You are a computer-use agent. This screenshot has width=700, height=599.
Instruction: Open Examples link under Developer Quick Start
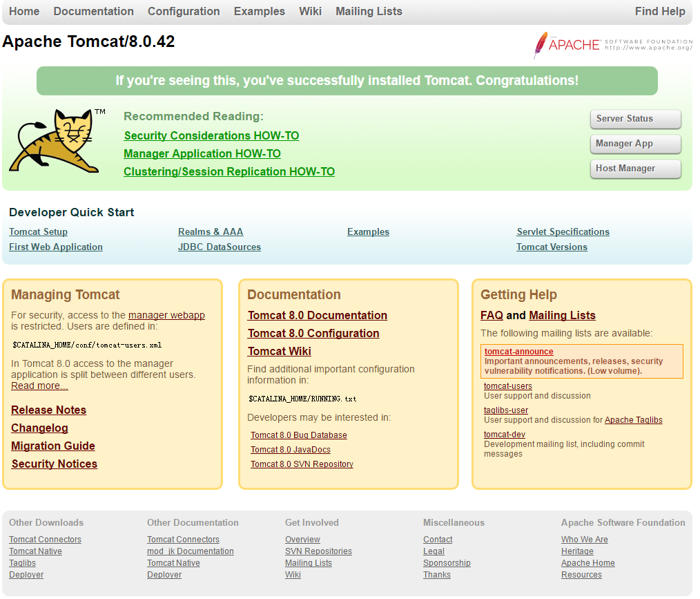(x=369, y=232)
